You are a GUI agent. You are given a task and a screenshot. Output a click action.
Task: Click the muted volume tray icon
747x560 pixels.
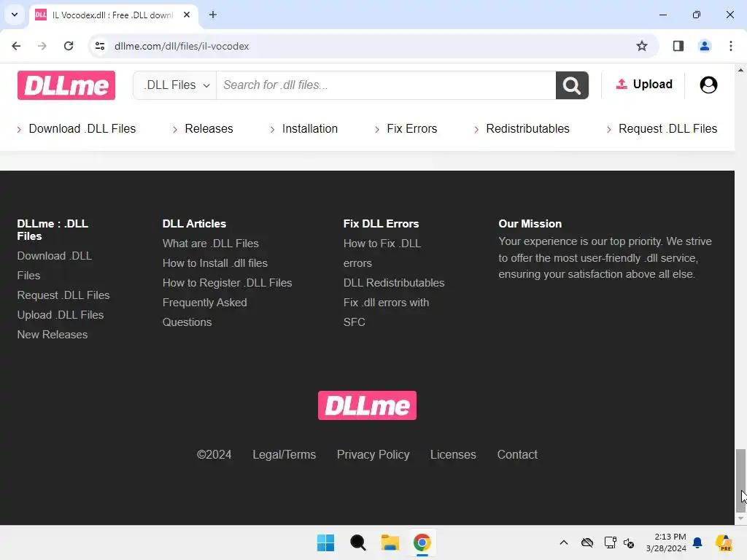click(629, 542)
